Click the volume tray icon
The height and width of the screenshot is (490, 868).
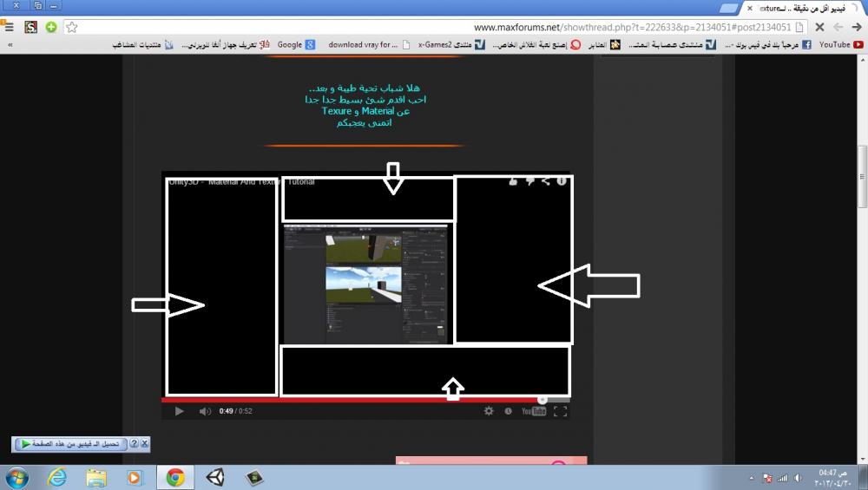tap(798, 478)
